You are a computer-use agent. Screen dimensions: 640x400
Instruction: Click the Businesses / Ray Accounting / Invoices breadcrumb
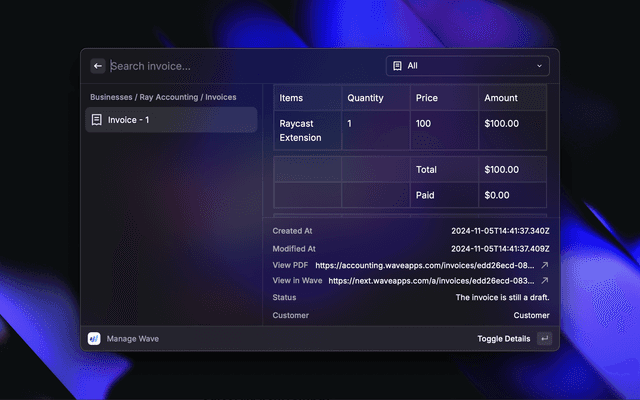(x=163, y=97)
